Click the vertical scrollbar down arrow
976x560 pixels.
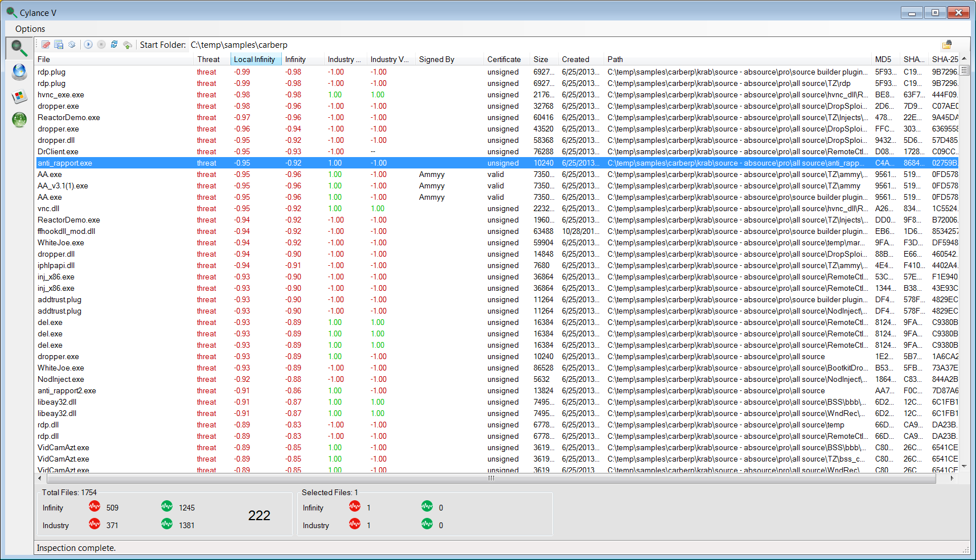point(964,466)
